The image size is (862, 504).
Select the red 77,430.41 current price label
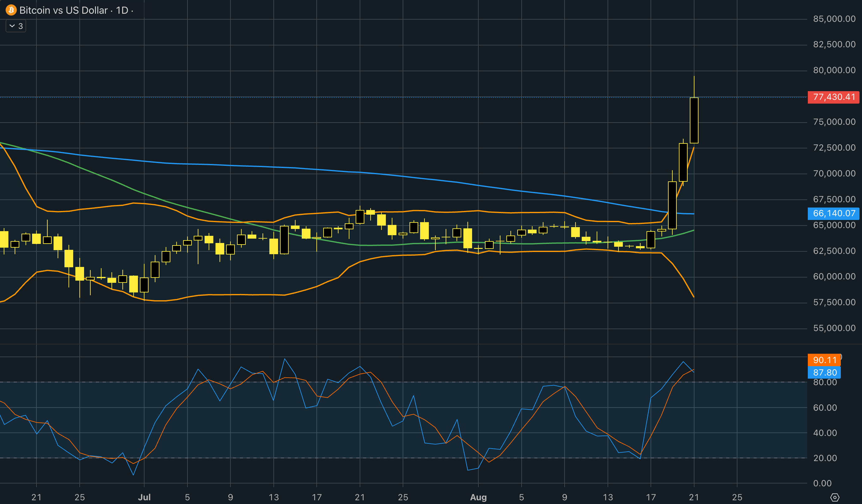tap(834, 97)
